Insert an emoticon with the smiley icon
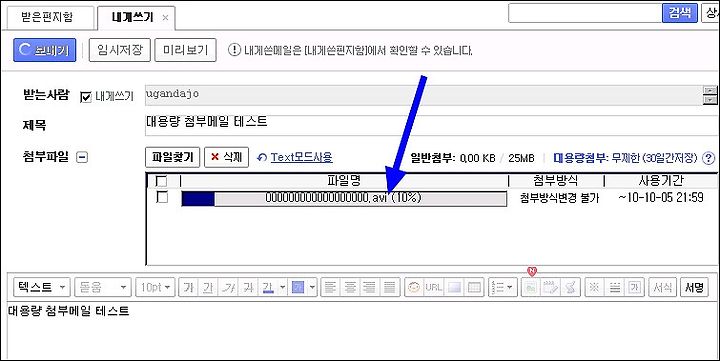Screen dimensions: 720x361 (x=414, y=288)
